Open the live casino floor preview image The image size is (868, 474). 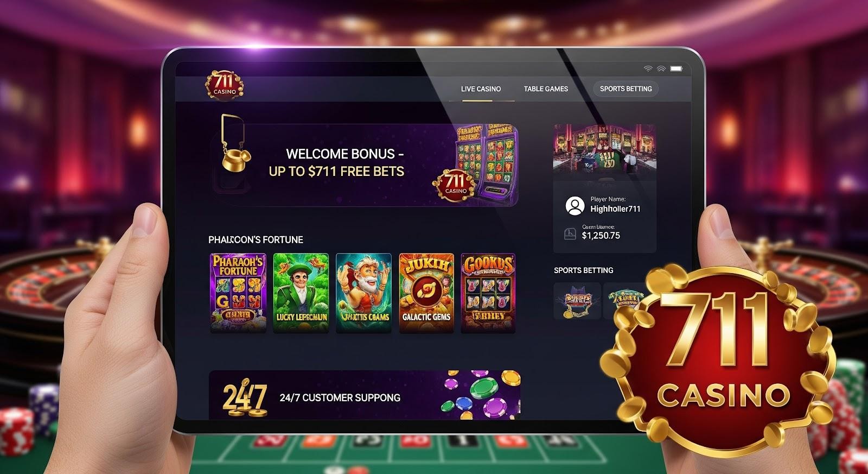(x=604, y=150)
